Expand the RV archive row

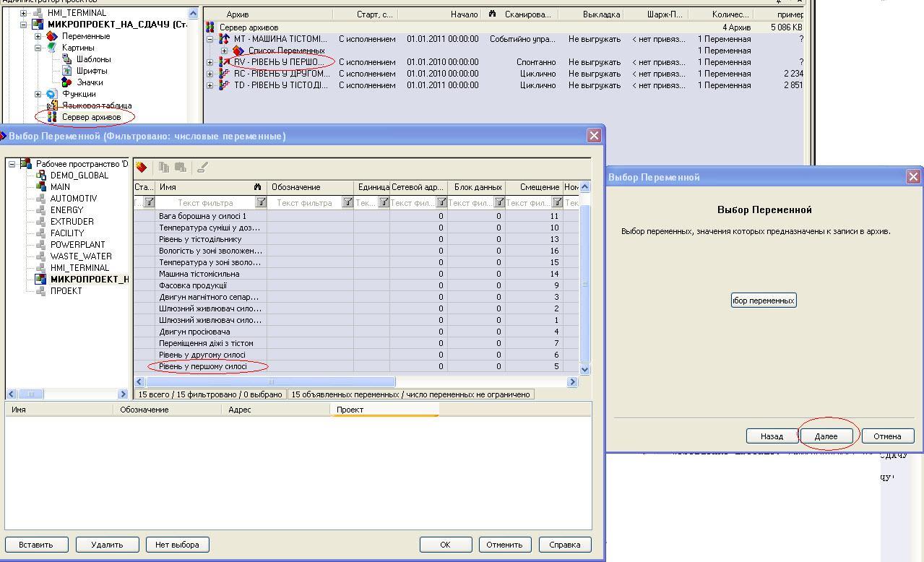(210, 62)
